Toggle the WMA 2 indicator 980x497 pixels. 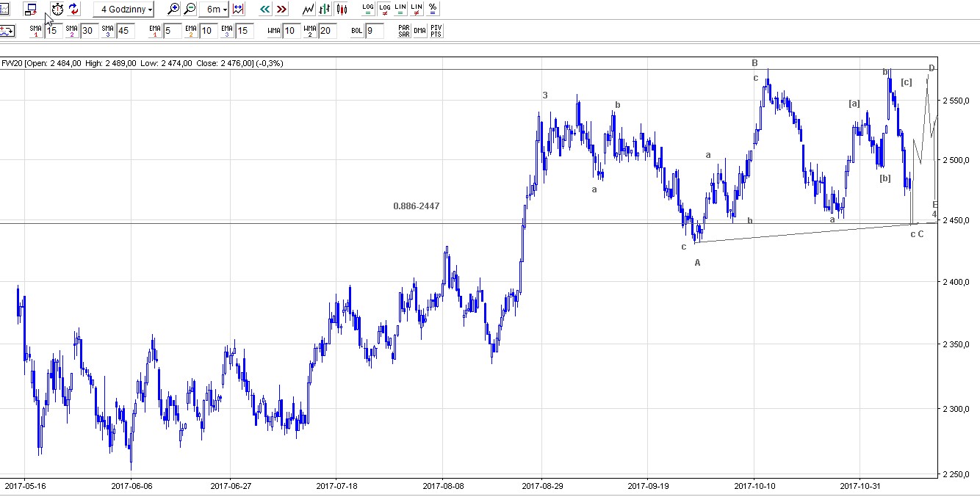pyautogui.click(x=310, y=31)
